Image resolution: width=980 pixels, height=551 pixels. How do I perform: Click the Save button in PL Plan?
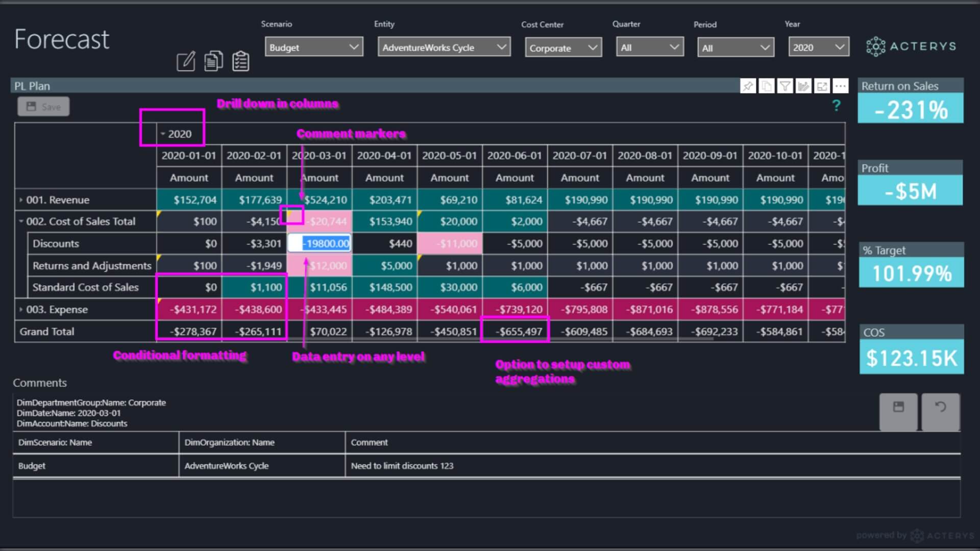click(x=44, y=107)
